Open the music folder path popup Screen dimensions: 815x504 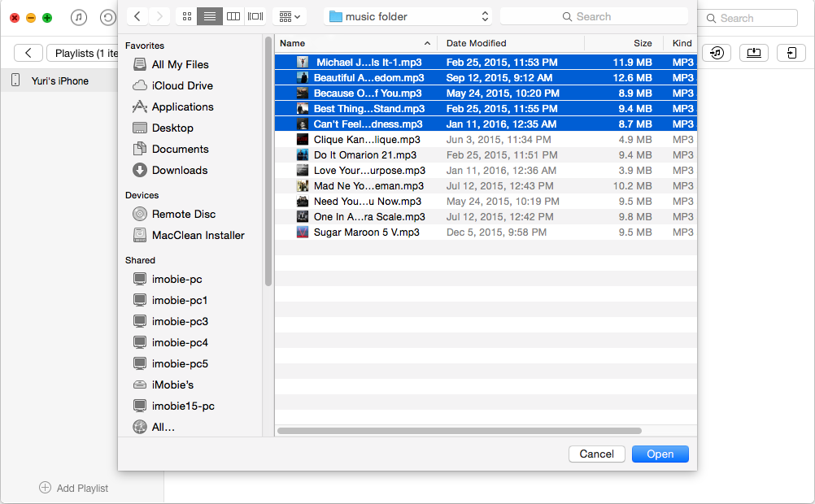tap(407, 16)
